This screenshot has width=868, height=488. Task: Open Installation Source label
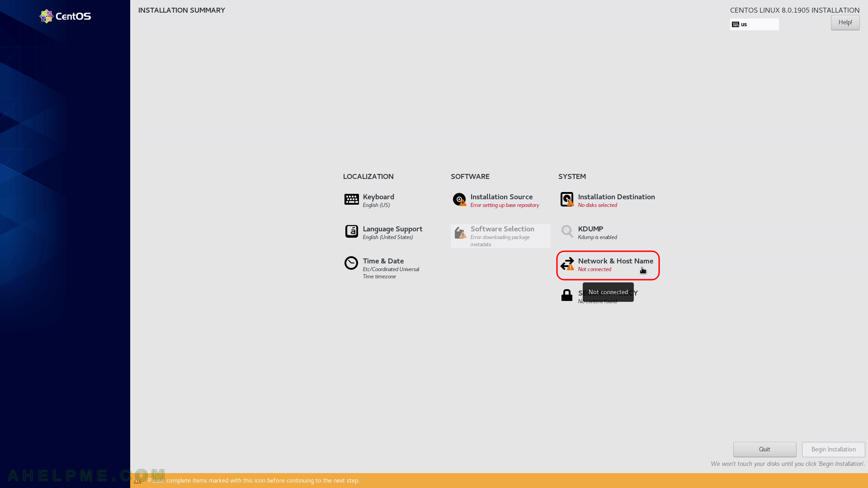(501, 197)
